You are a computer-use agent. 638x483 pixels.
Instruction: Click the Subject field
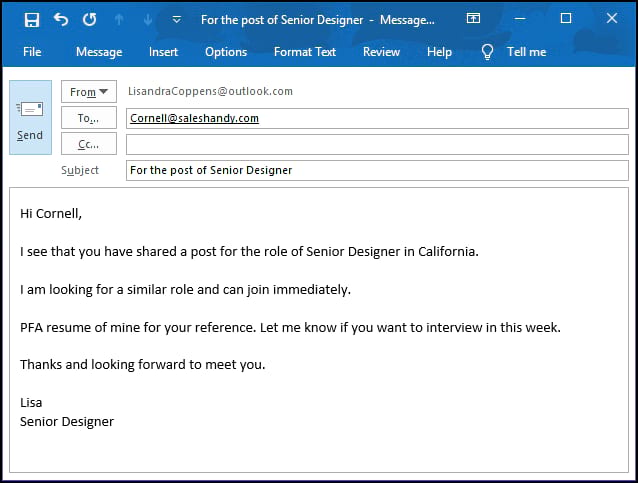(377, 170)
